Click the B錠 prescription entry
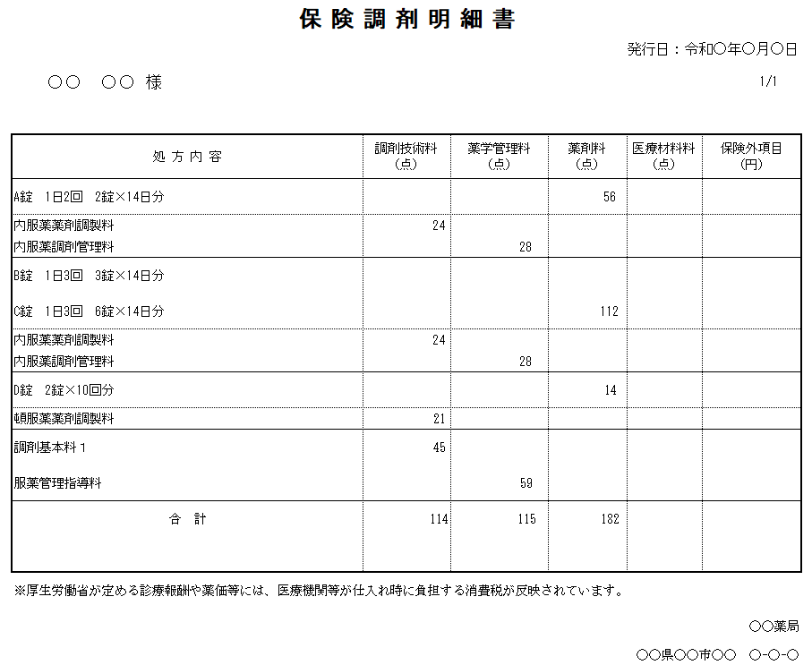The width and height of the screenshot is (812, 665). [x=90, y=276]
